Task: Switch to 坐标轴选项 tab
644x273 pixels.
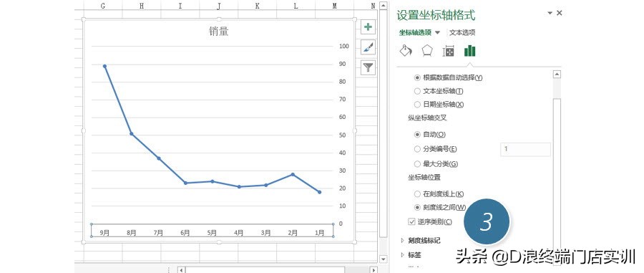Action: tap(416, 32)
